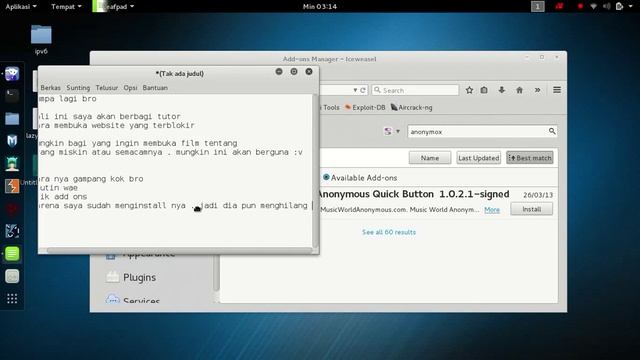
Task: Go to the Iceweasel home page icon
Action: click(x=519, y=90)
